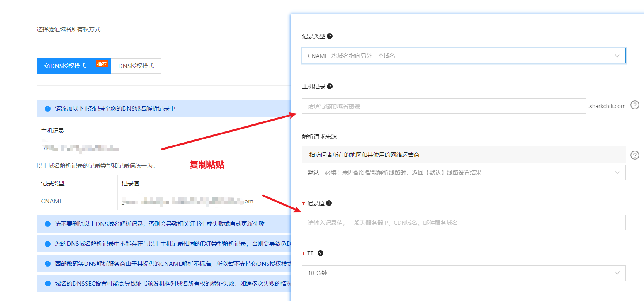Open the 默认 line source dropdown
Image resolution: width=644 pixels, height=301 pixels.
click(x=464, y=173)
